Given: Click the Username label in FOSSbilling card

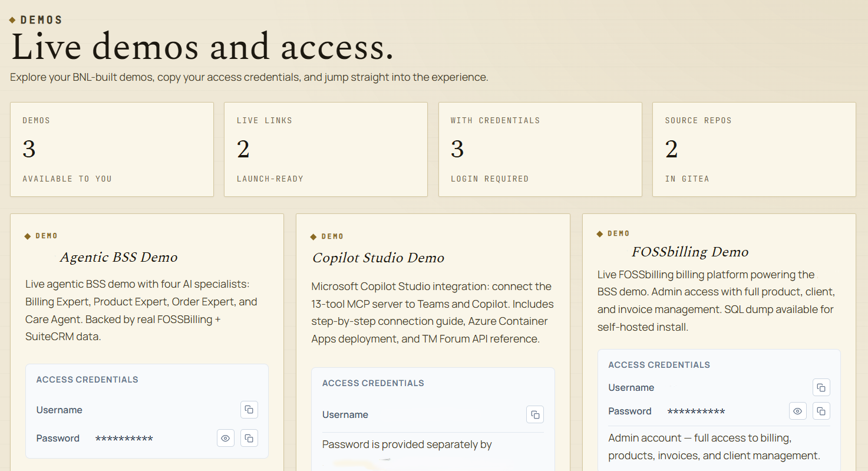Looking at the screenshot, I should [x=631, y=387].
